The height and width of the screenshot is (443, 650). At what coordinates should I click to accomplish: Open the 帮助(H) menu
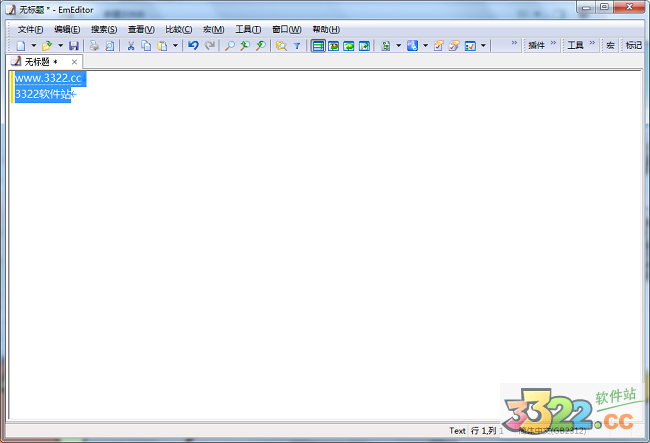326,29
